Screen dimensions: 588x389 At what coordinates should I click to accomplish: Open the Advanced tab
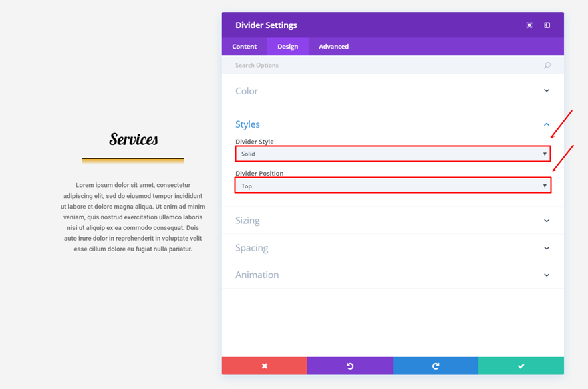333,47
